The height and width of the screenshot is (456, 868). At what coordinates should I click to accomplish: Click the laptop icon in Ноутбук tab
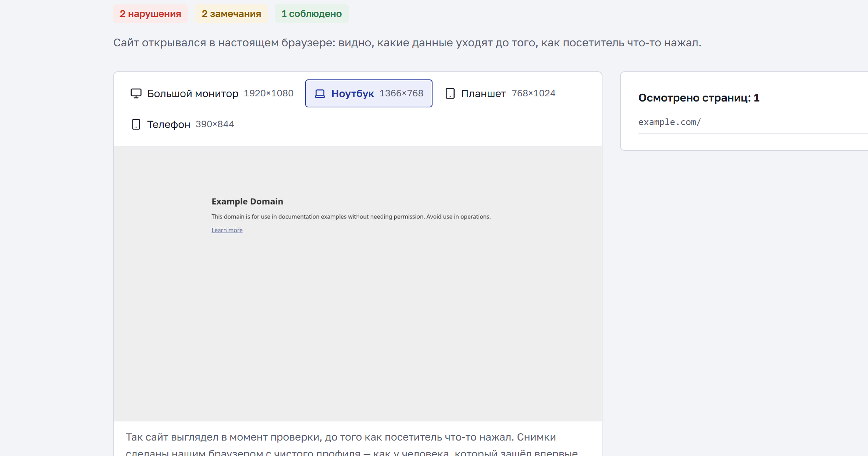320,94
